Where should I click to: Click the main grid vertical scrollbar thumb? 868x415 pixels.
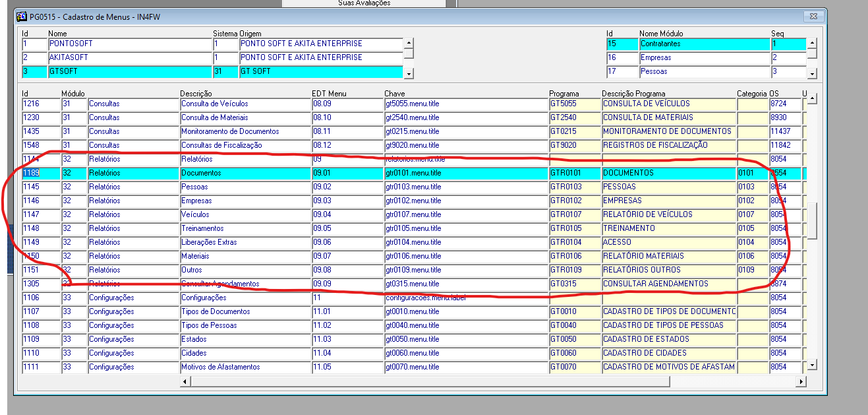tap(813, 220)
